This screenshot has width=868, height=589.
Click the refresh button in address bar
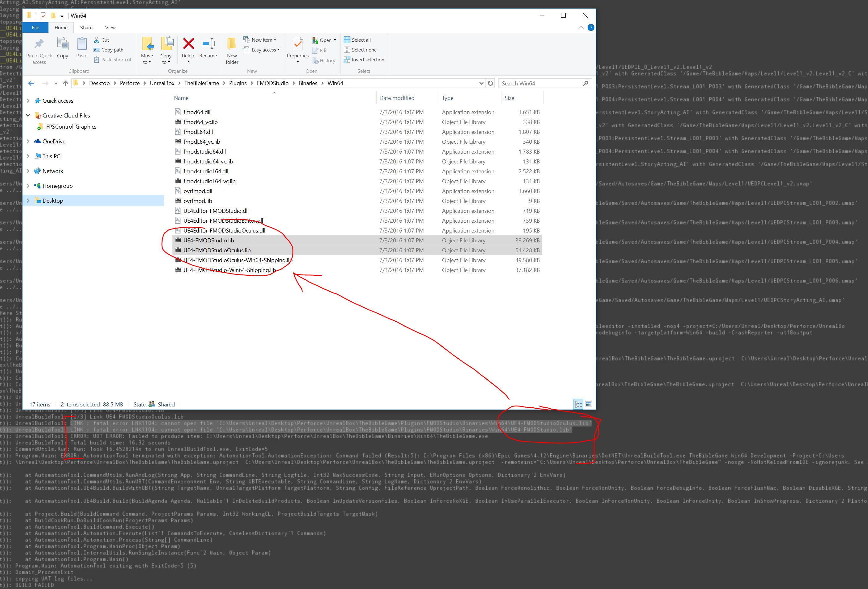(x=490, y=83)
